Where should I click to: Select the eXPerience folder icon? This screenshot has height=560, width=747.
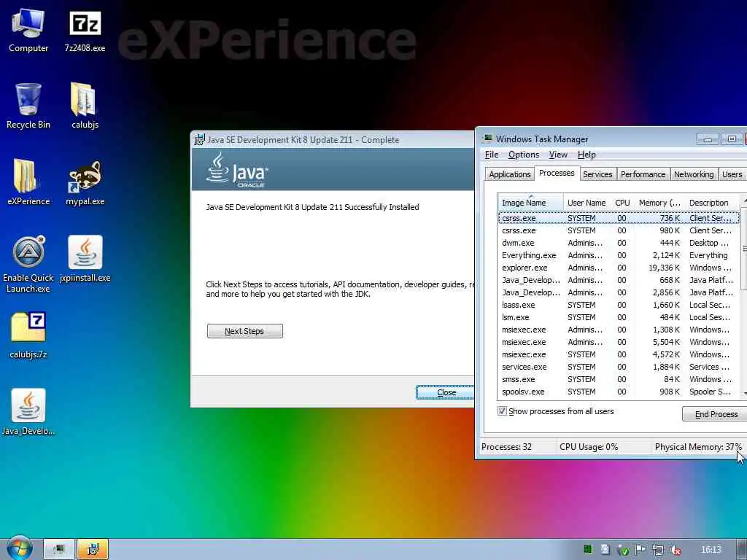28,182
